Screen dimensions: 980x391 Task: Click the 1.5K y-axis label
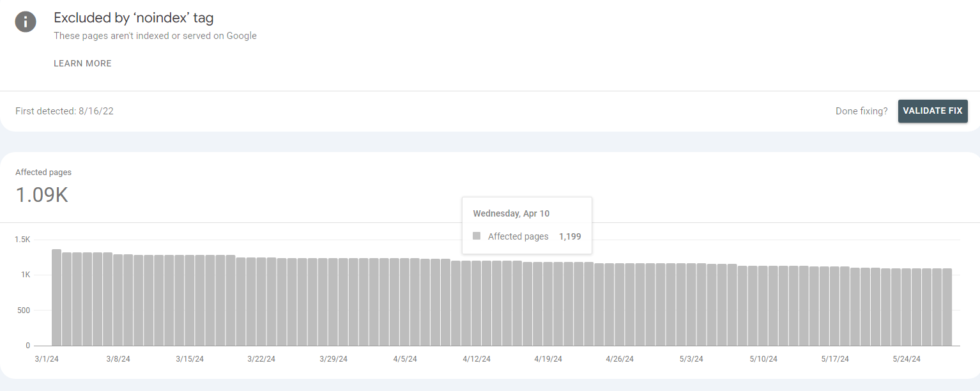click(x=22, y=240)
